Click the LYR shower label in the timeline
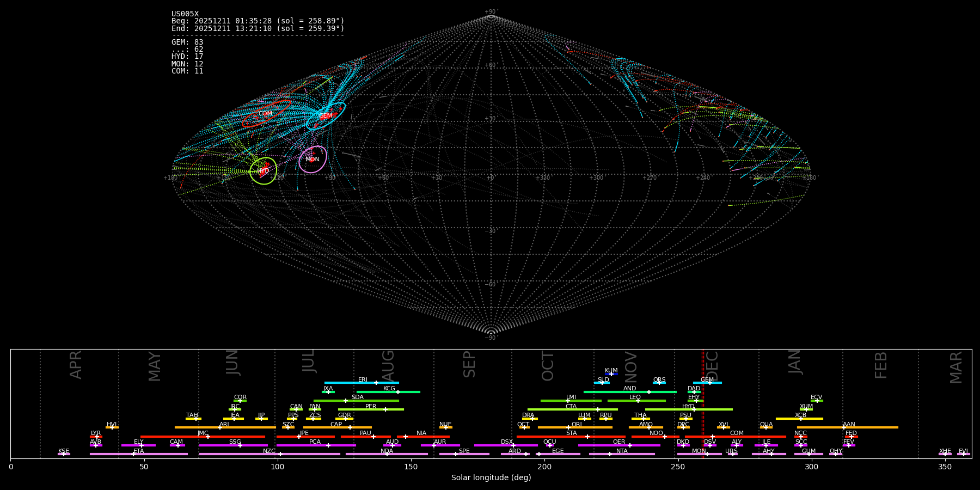 pos(96,433)
